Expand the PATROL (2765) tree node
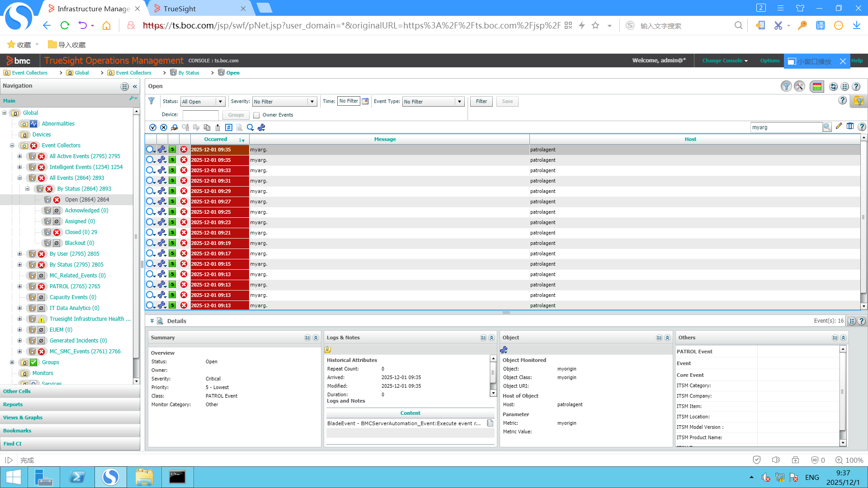Image resolution: width=868 pixels, height=488 pixels. click(19, 286)
